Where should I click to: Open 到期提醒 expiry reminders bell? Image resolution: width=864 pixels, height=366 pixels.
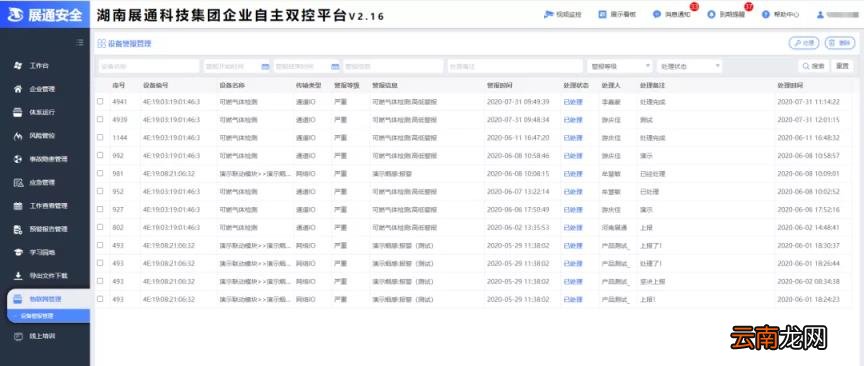(726, 15)
